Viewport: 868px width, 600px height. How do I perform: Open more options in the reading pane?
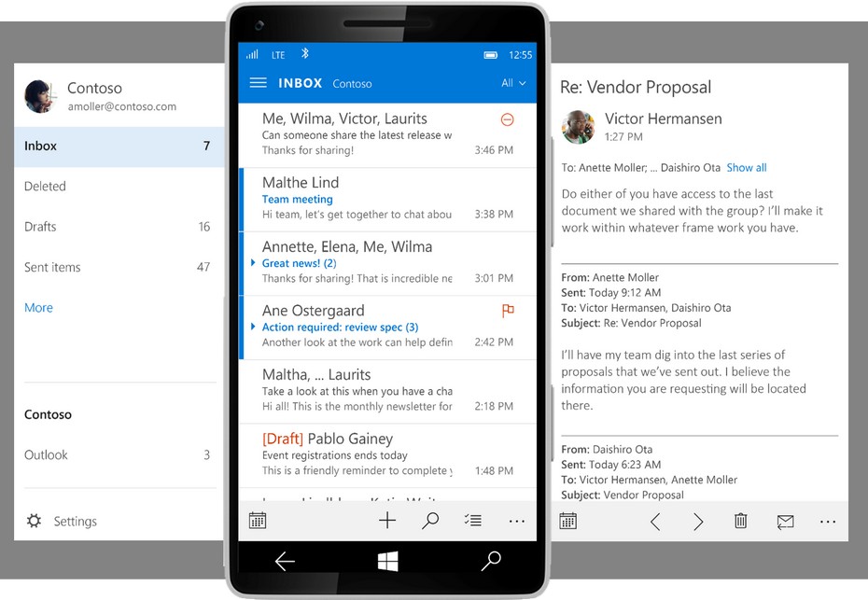pos(827,522)
